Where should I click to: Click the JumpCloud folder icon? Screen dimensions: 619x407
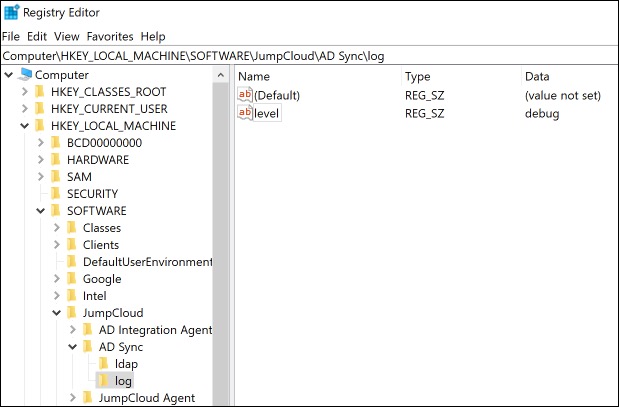[x=71, y=313]
